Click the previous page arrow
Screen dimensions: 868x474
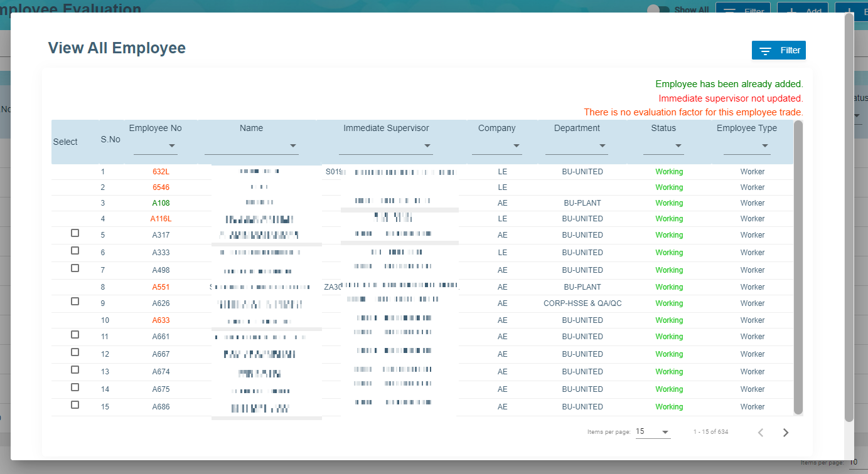(760, 432)
